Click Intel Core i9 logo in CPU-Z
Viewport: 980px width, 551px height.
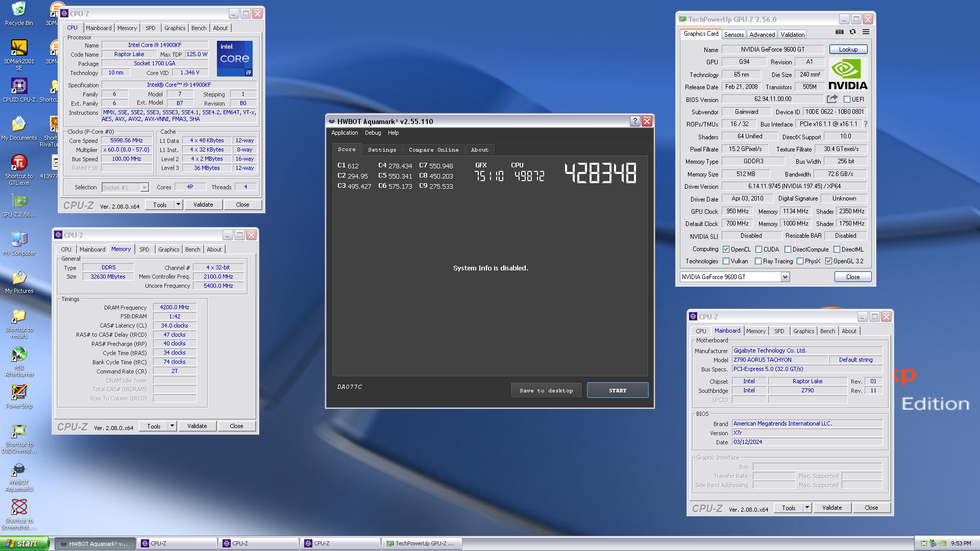pyautogui.click(x=235, y=59)
